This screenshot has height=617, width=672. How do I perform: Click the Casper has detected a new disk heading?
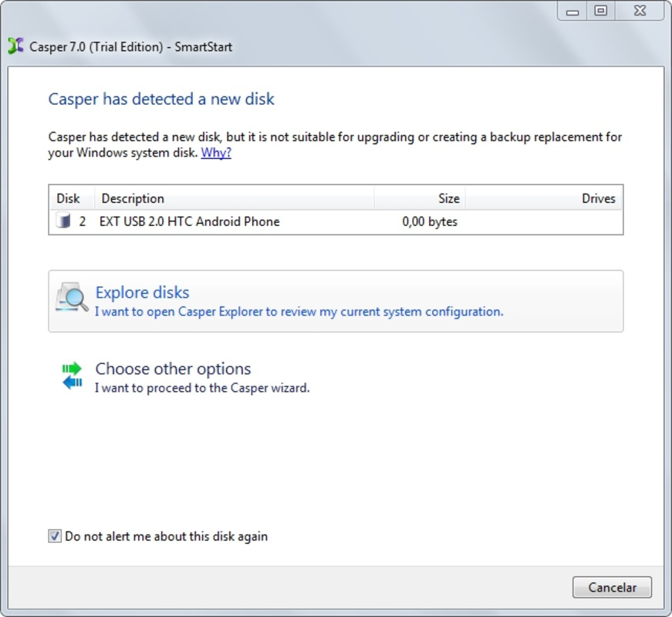coord(161,99)
